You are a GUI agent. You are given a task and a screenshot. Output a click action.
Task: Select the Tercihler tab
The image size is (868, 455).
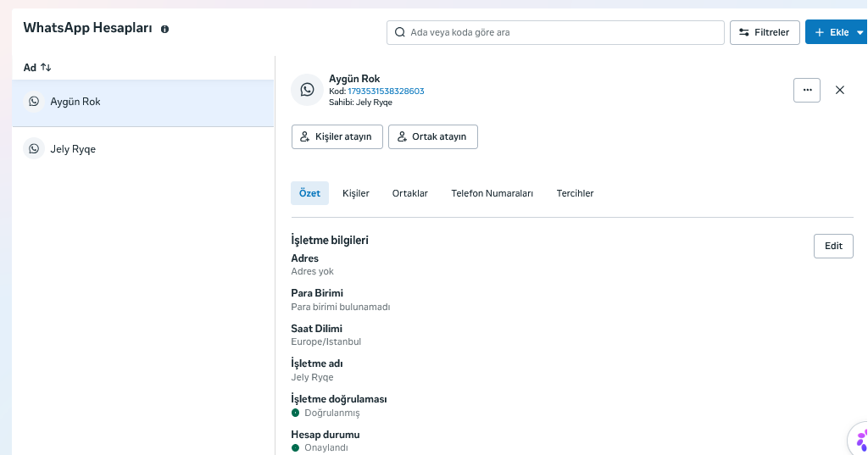576,193
